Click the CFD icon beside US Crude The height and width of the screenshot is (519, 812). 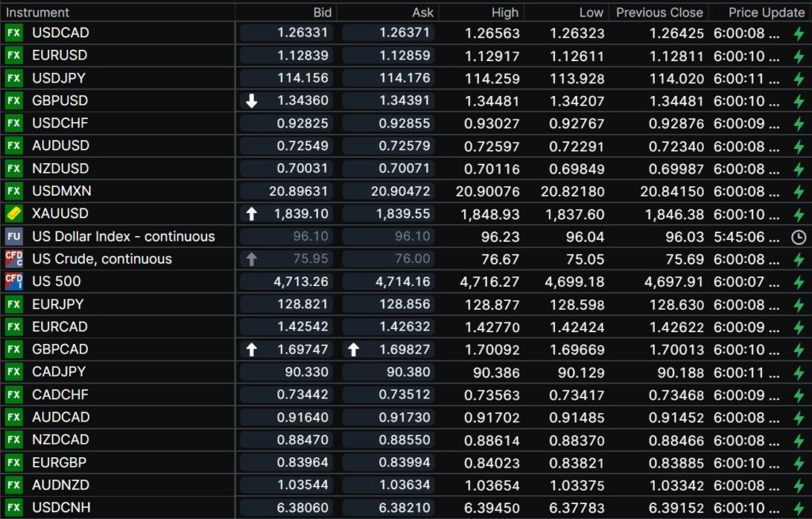[x=13, y=259]
